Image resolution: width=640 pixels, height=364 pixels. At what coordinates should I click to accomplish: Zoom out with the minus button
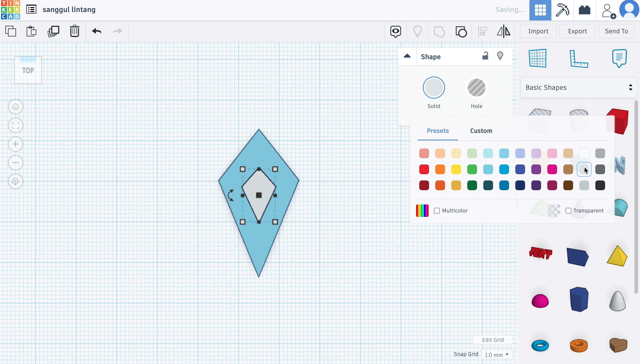(16, 163)
